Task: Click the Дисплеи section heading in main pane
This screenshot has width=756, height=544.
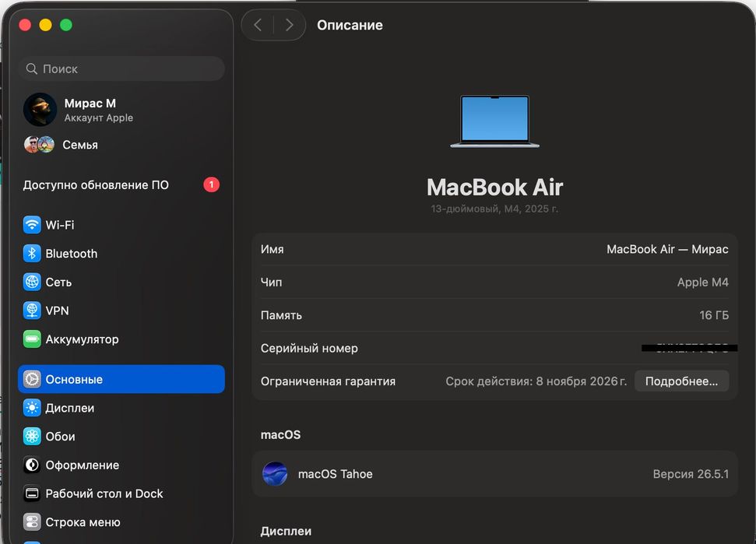Action: (x=286, y=532)
